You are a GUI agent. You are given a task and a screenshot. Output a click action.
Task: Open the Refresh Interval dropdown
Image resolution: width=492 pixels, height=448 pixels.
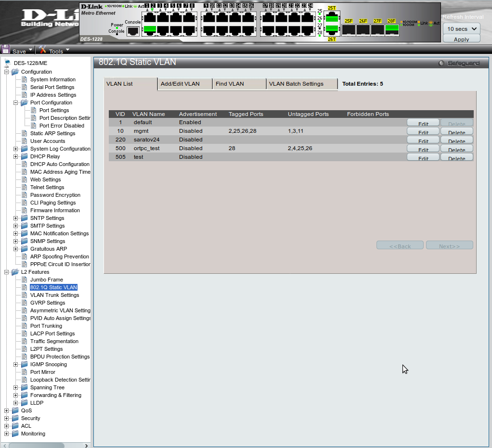pyautogui.click(x=461, y=29)
